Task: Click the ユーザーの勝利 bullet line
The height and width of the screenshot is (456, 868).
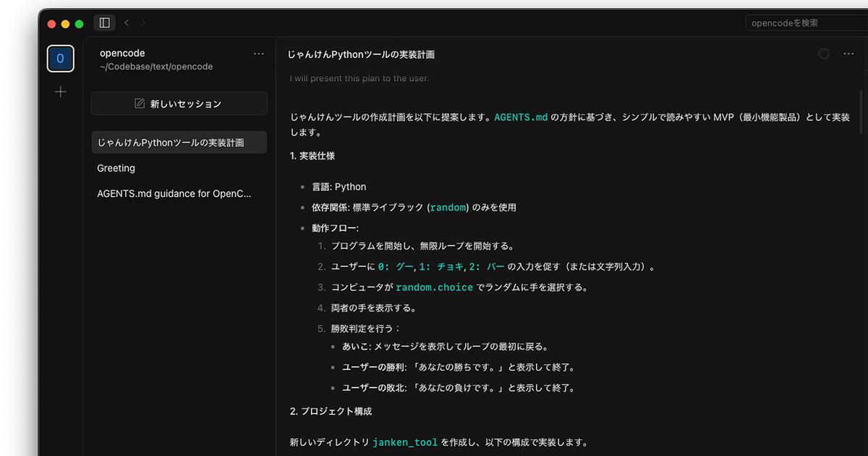Action: [x=459, y=367]
